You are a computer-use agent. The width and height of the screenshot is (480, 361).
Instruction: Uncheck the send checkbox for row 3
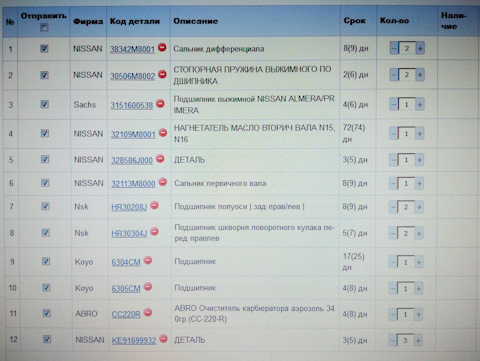pos(45,104)
